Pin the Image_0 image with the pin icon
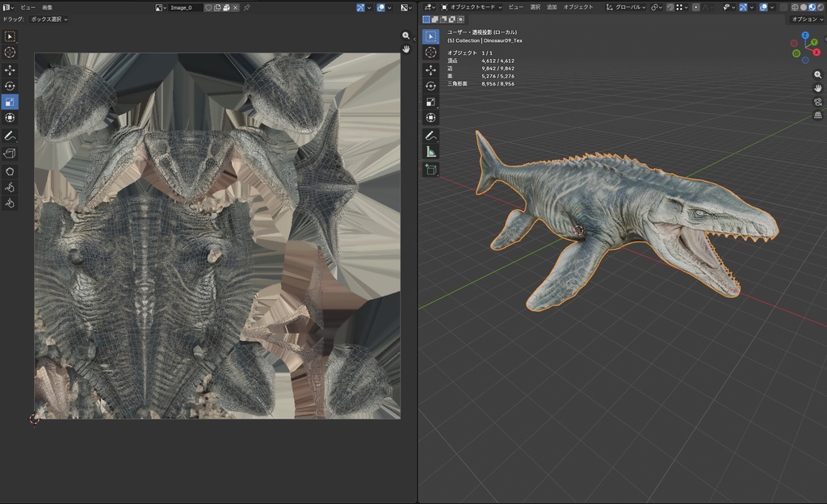The image size is (827, 504). [246, 7]
